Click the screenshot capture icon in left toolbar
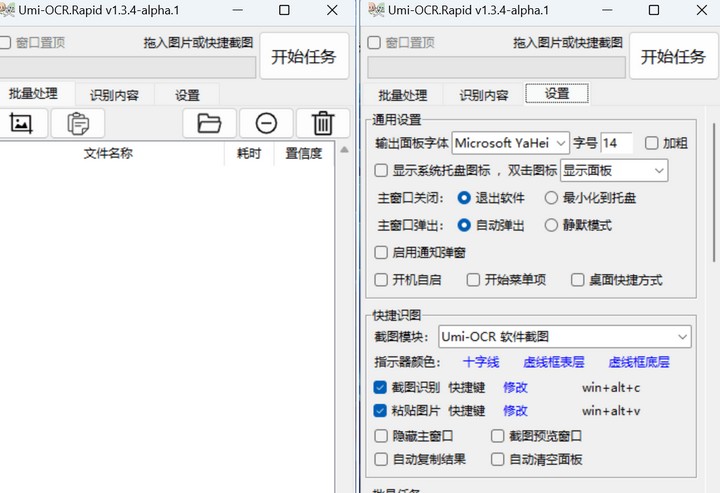 [x=21, y=123]
